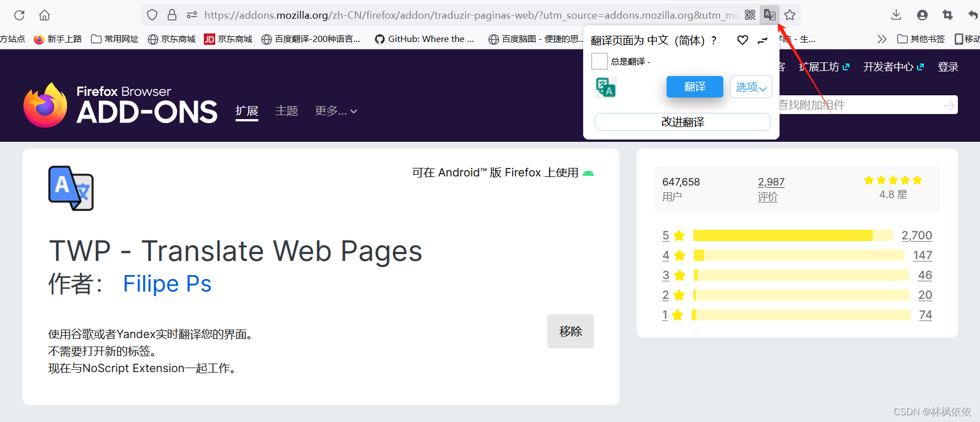Click the translate page icon in address bar

coord(769,15)
